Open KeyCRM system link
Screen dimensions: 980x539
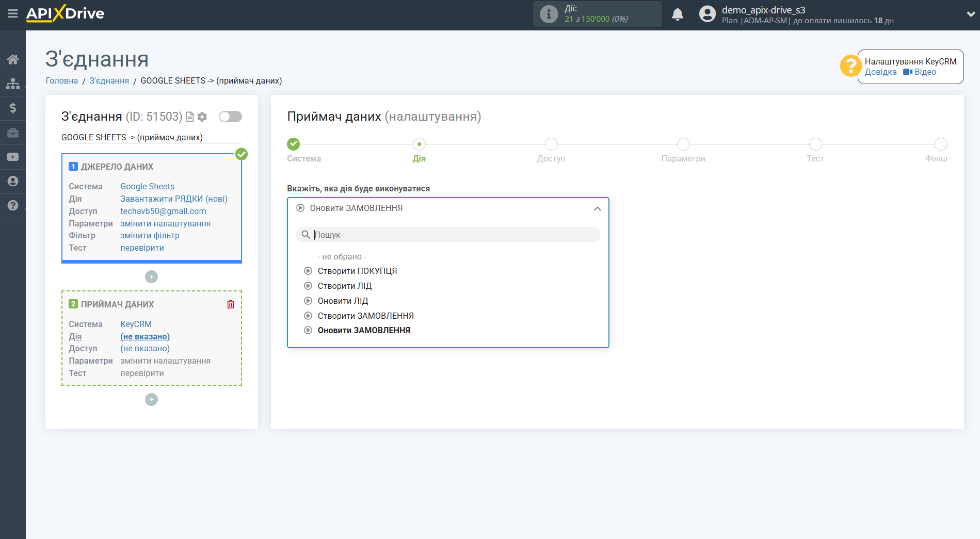point(136,324)
